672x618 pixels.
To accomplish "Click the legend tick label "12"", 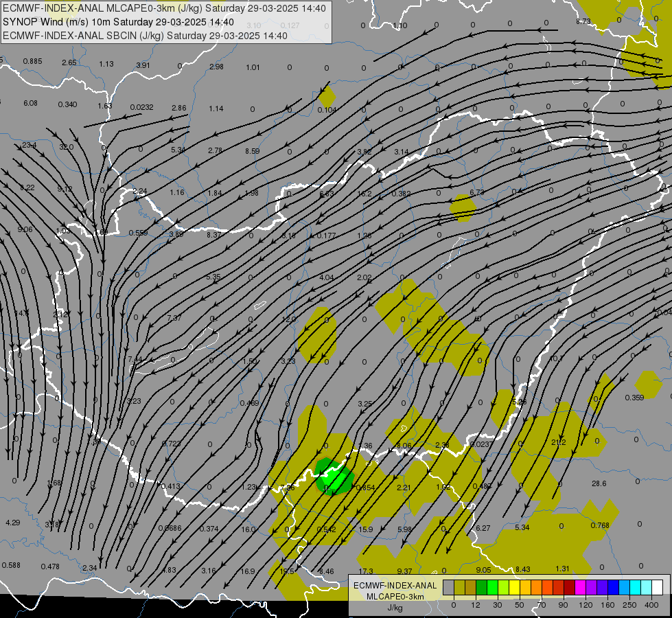I will (x=475, y=605).
